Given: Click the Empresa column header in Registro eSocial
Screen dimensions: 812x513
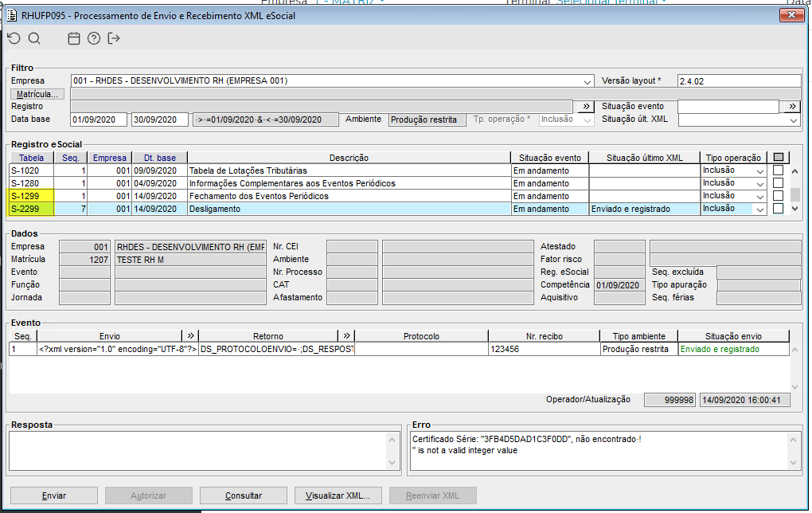Looking at the screenshot, I should pyautogui.click(x=109, y=158).
